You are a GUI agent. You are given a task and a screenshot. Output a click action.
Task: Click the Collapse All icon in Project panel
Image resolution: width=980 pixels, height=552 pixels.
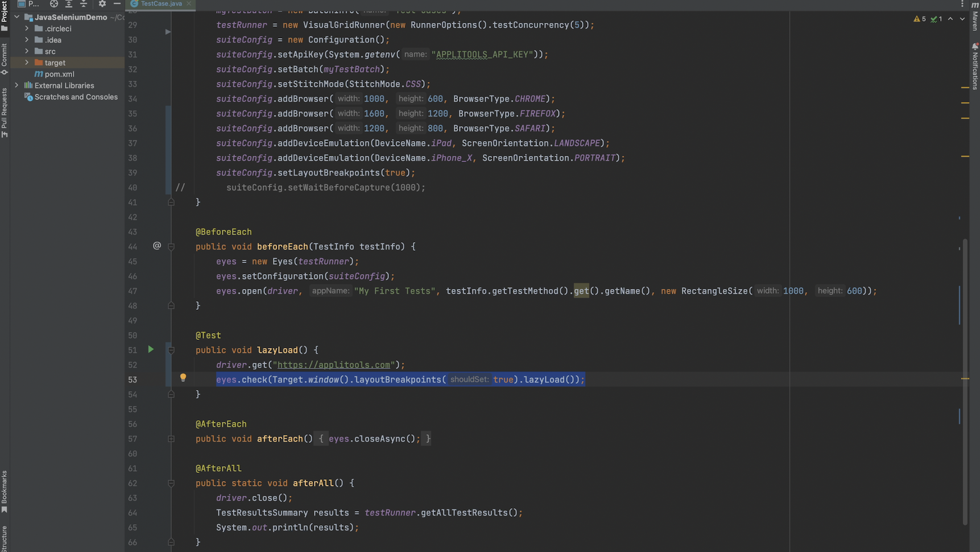pos(84,3)
